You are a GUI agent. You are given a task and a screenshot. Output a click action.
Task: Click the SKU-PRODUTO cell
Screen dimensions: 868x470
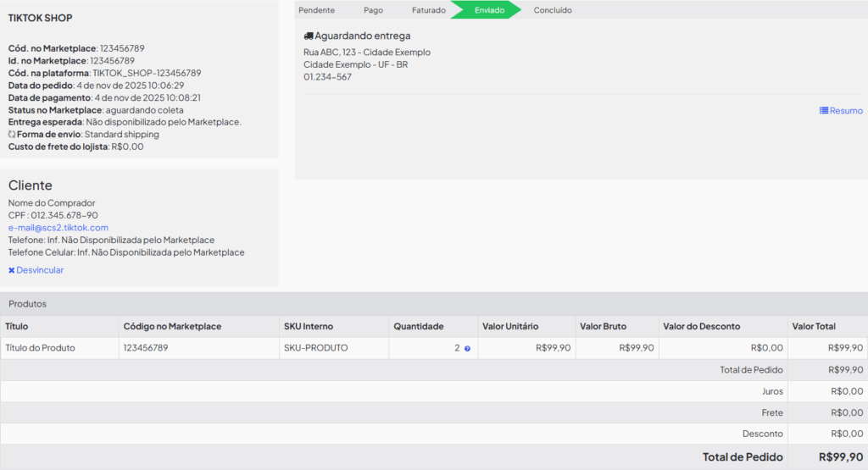(315, 348)
